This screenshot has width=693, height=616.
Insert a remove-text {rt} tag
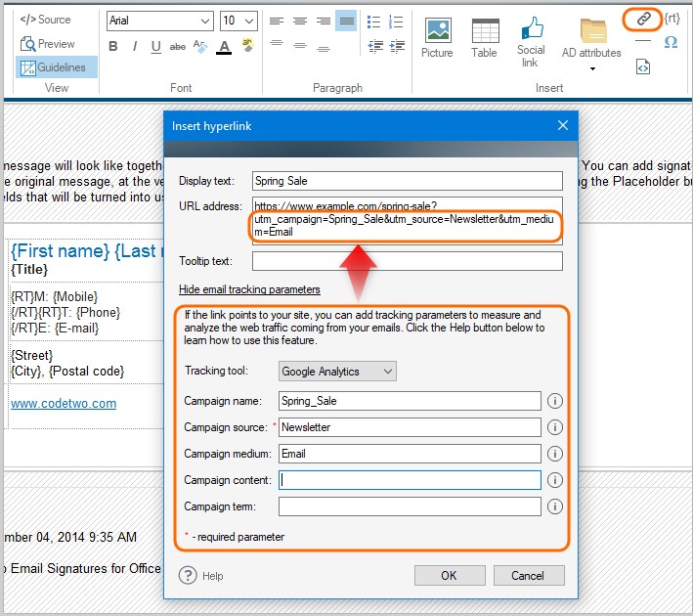pos(672,19)
